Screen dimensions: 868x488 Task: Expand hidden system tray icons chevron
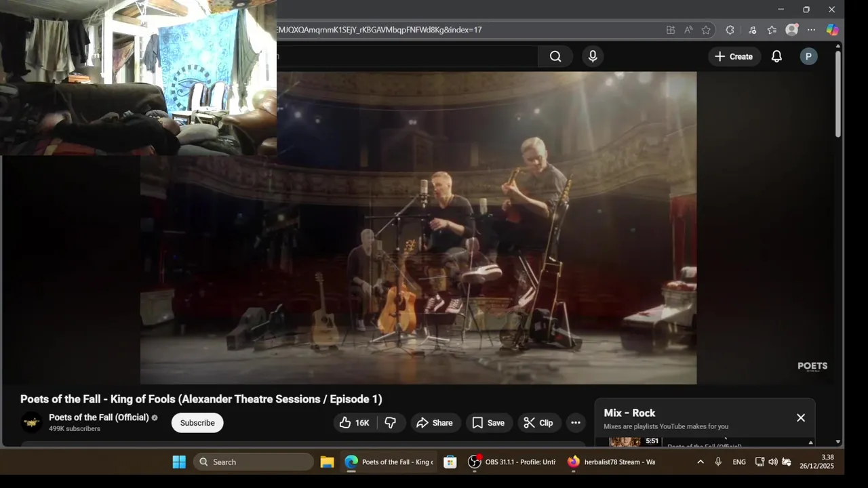click(700, 462)
